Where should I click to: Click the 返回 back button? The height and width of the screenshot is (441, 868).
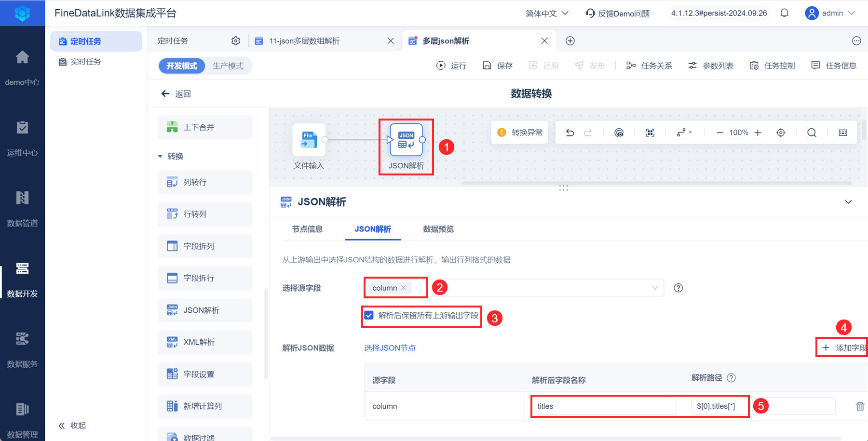coord(176,94)
